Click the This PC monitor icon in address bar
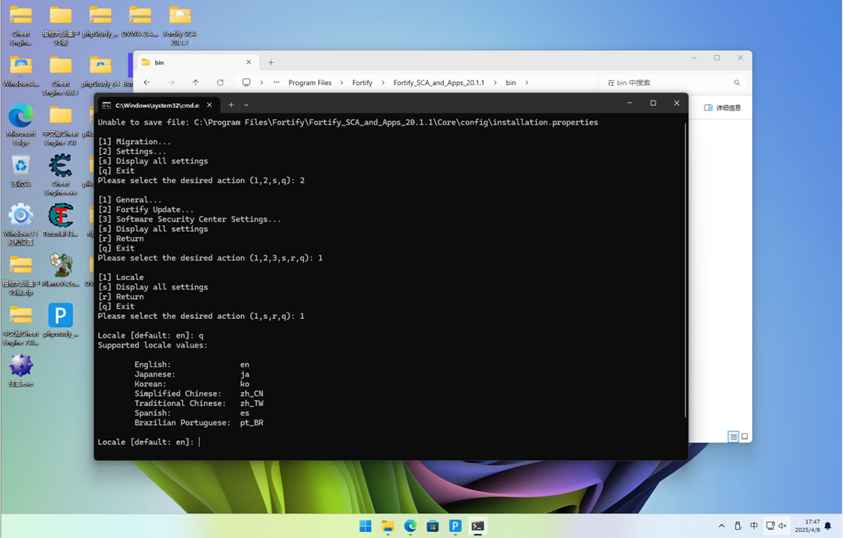Image resolution: width=843 pixels, height=538 pixels. coord(246,82)
